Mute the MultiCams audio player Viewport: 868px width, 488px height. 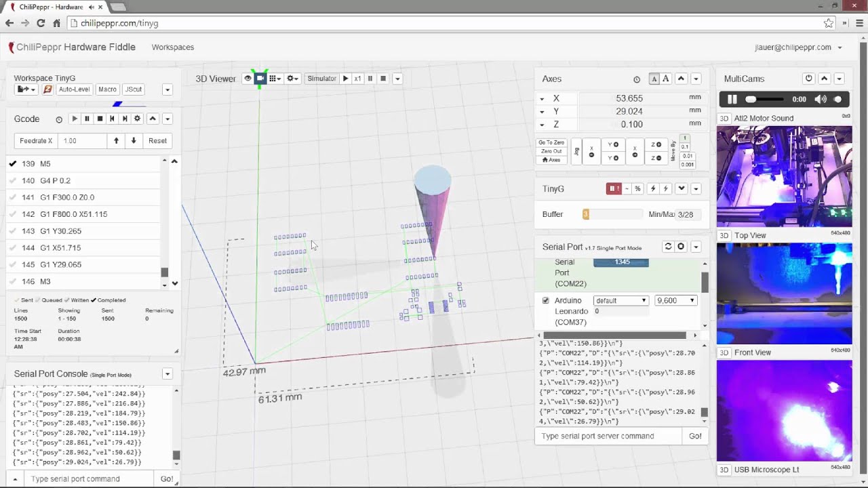(821, 99)
